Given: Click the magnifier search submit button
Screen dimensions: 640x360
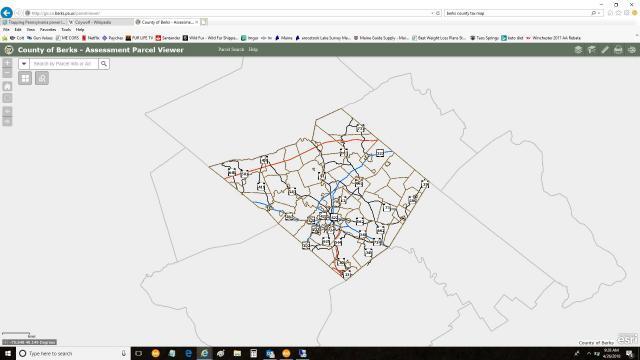Looking at the screenshot, I should tap(104, 64).
